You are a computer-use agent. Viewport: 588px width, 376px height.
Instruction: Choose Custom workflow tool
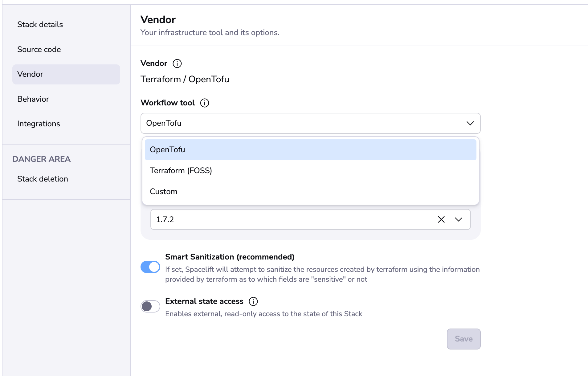click(163, 191)
